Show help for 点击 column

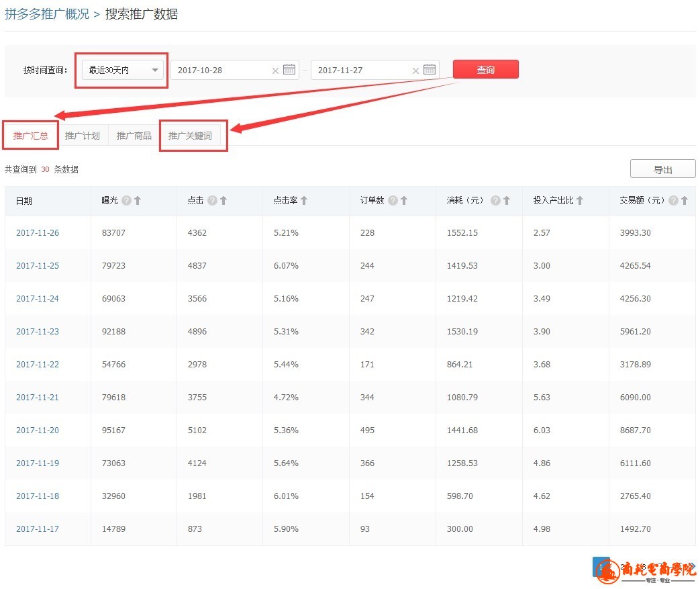pyautogui.click(x=213, y=201)
